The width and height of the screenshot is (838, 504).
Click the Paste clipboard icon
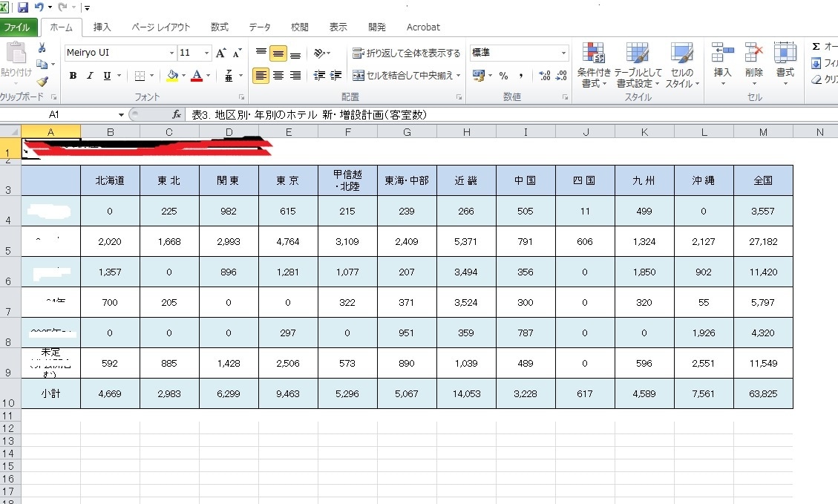16,53
